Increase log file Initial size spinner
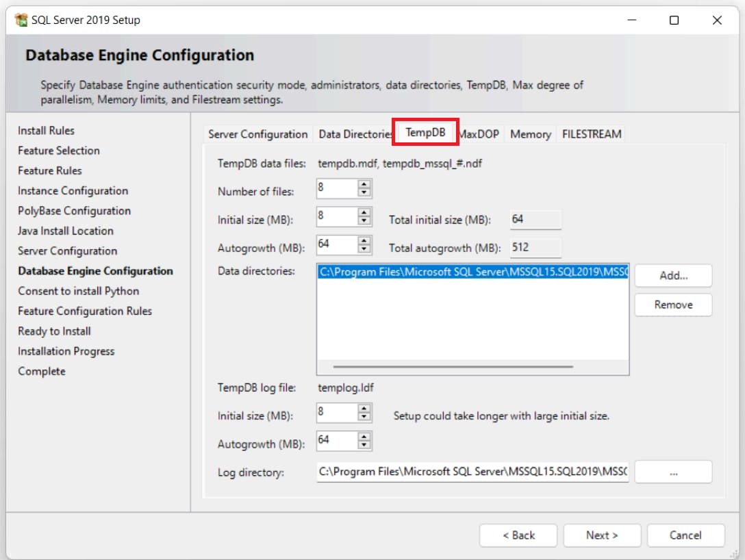The width and height of the screenshot is (745, 560). point(364,409)
